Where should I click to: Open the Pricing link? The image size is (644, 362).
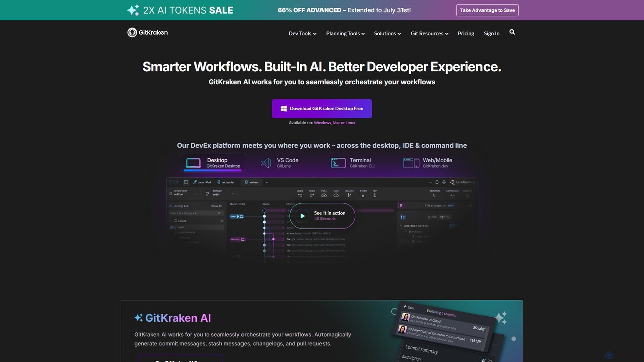466,33
